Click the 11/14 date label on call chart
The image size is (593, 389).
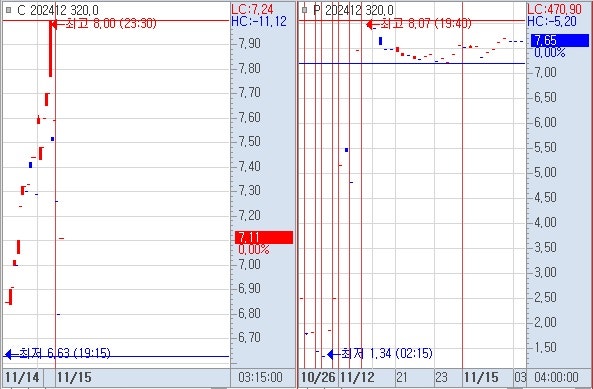click(22, 377)
